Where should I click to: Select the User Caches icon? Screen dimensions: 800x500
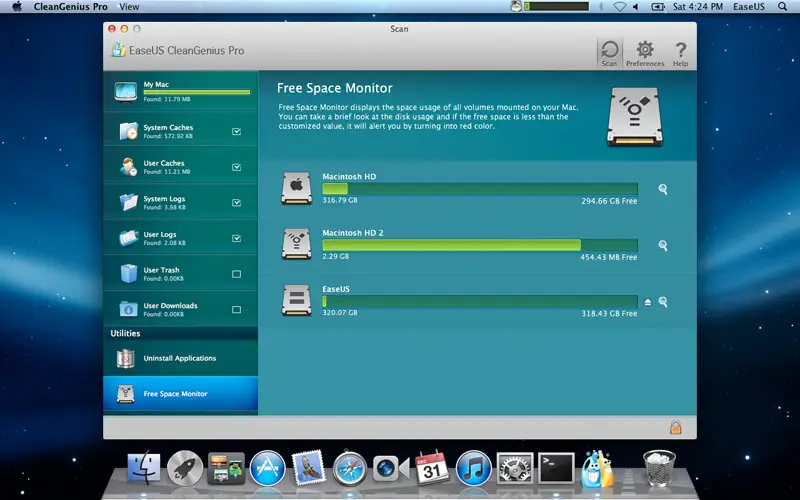click(x=129, y=167)
